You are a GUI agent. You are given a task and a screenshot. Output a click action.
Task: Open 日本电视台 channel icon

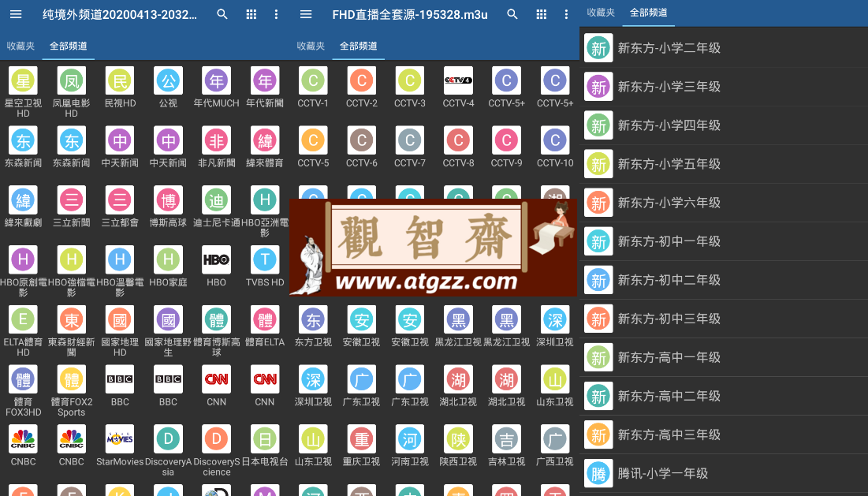coord(265,439)
